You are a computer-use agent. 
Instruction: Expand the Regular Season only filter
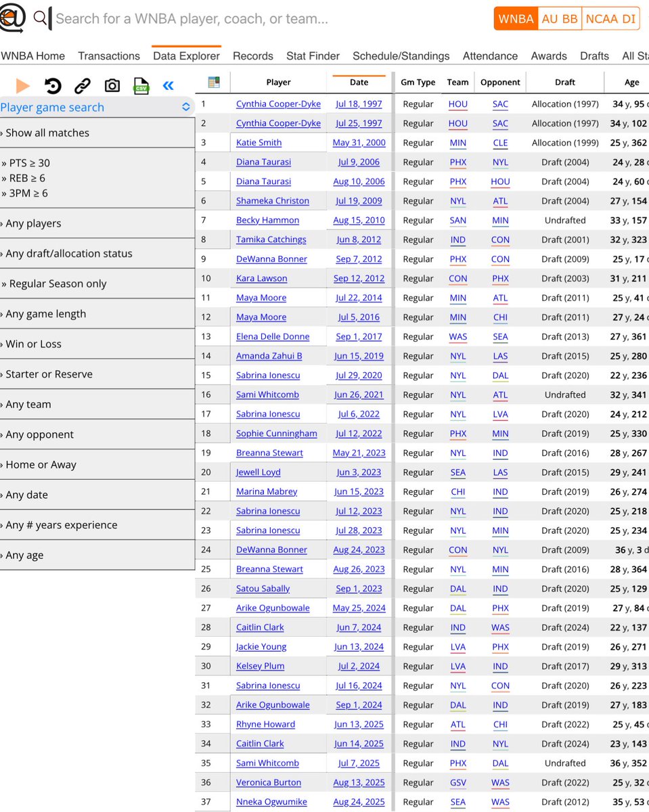pos(97,284)
